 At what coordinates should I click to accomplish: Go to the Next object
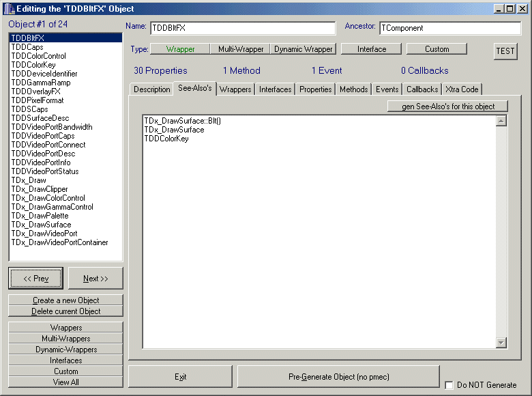click(x=95, y=279)
